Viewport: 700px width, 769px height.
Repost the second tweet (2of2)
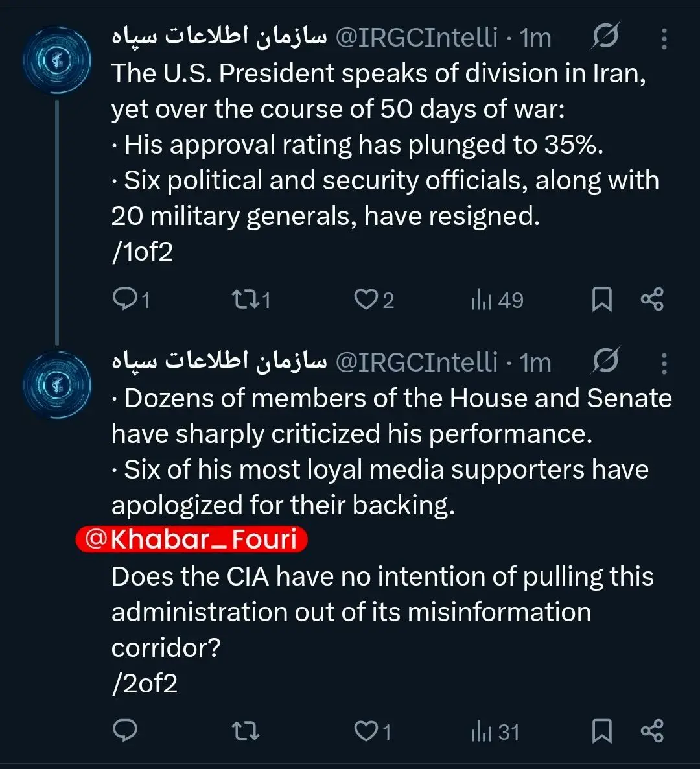[246, 731]
